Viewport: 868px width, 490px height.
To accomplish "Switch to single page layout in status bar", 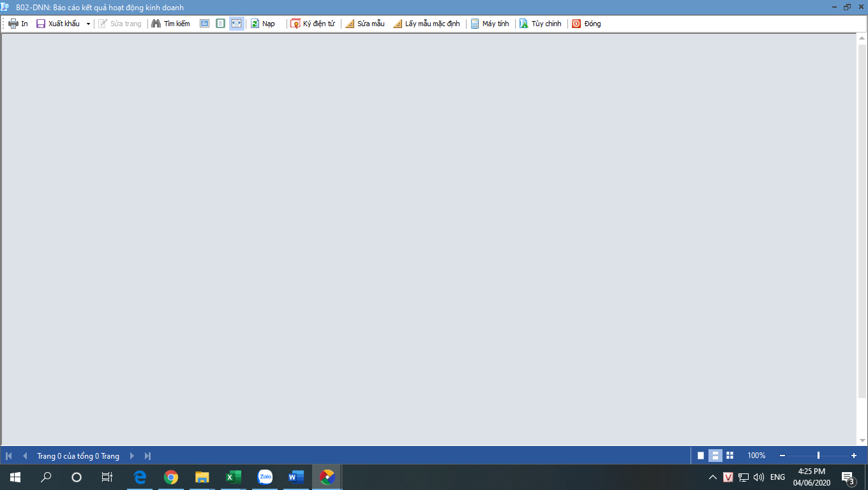I will 701,456.
